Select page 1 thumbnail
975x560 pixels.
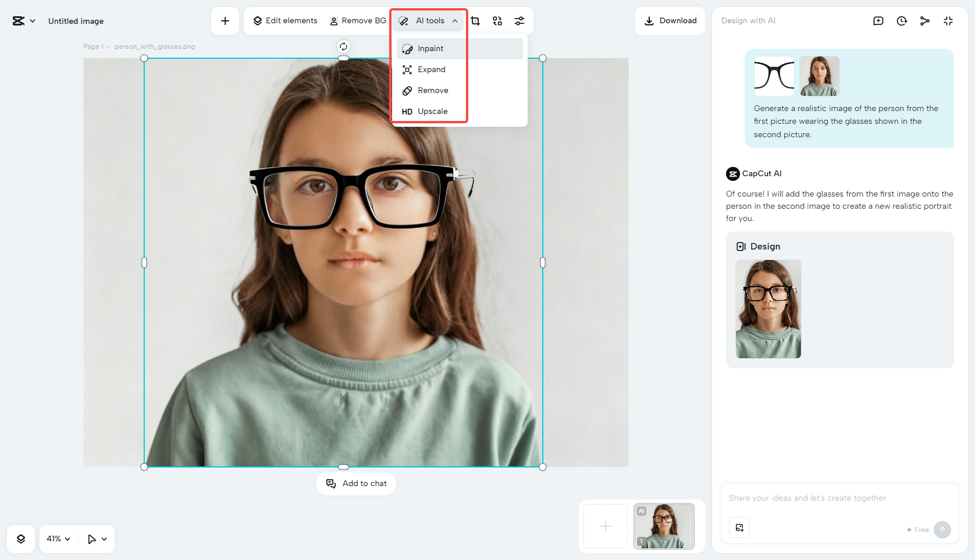[664, 526]
